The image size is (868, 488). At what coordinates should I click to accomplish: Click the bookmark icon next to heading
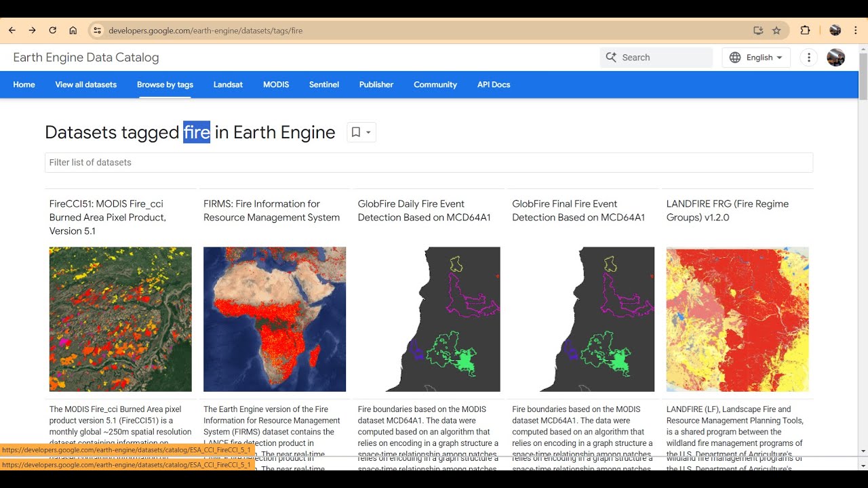355,132
